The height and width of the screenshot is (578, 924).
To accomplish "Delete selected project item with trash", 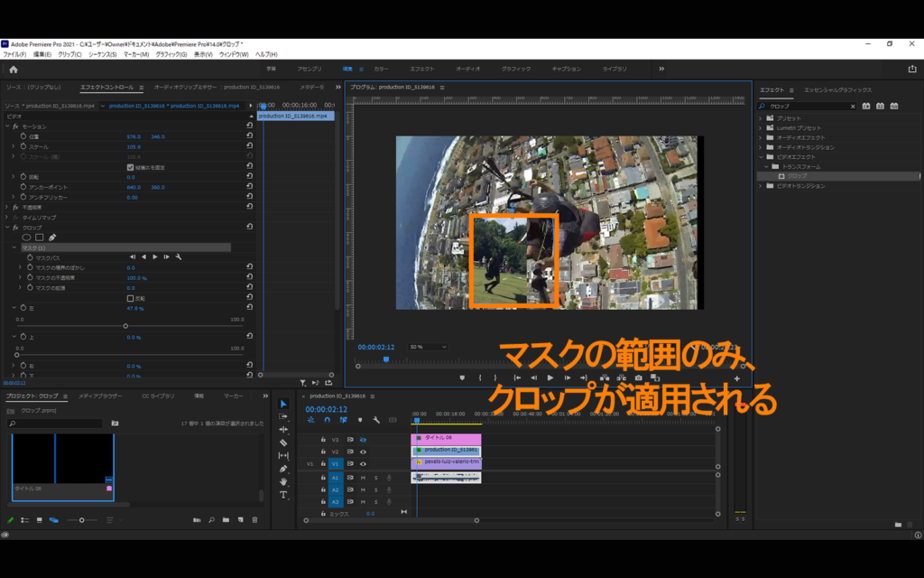I will [x=254, y=520].
